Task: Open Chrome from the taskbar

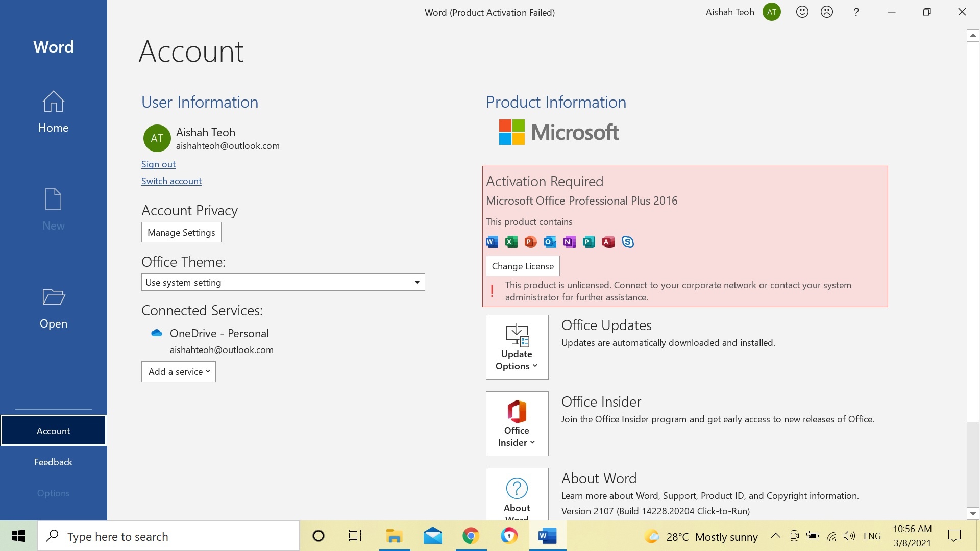Action: coord(471,536)
